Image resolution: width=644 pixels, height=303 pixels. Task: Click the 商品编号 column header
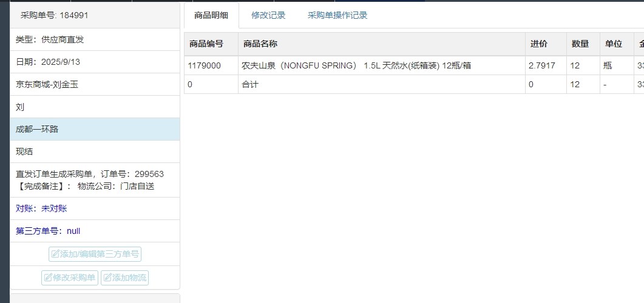206,44
